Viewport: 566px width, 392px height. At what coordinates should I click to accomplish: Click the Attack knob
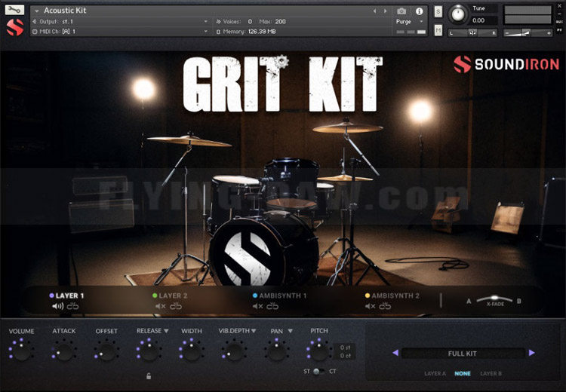(x=64, y=351)
